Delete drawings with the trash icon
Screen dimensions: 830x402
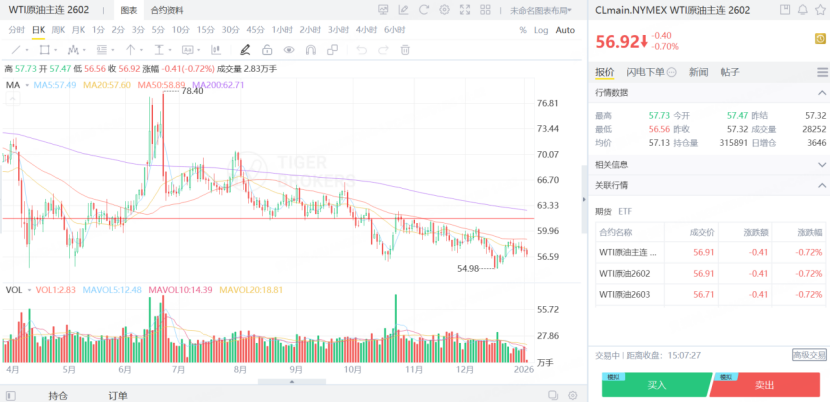(405, 50)
